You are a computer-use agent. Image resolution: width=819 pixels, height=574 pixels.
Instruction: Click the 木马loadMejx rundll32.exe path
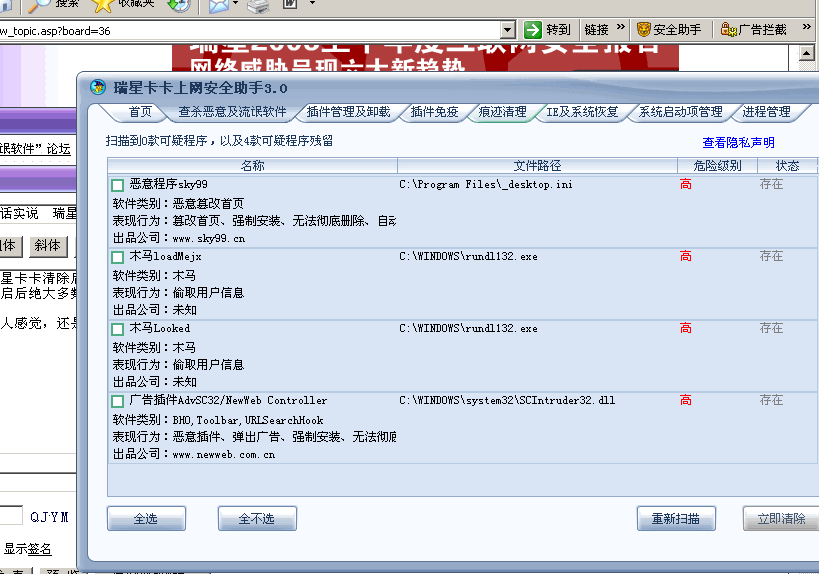[468, 256]
